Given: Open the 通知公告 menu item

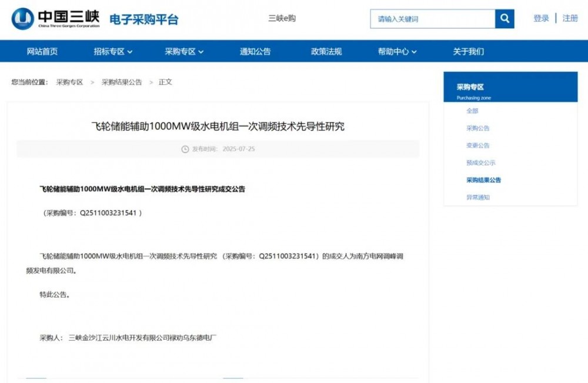Looking at the screenshot, I should click(254, 51).
